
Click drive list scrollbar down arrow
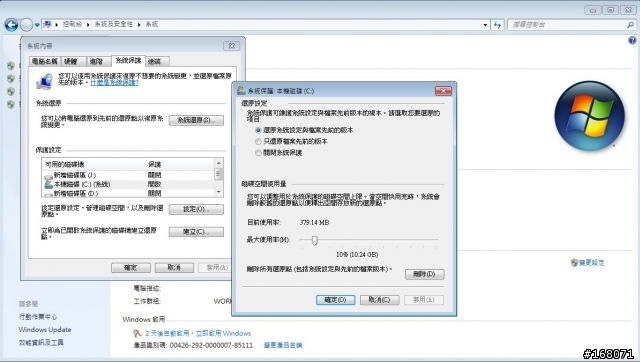click(x=219, y=192)
